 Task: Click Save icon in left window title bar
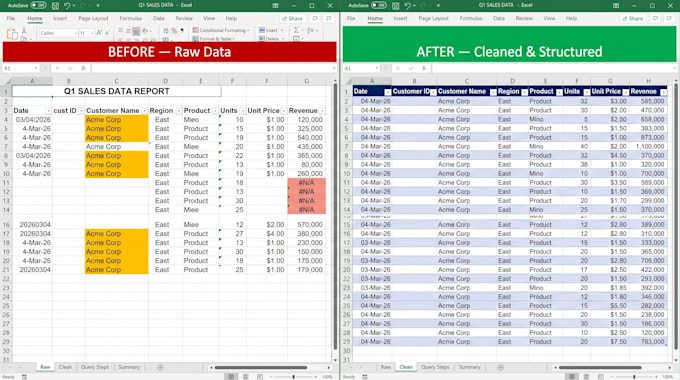pyautogui.click(x=55, y=6)
